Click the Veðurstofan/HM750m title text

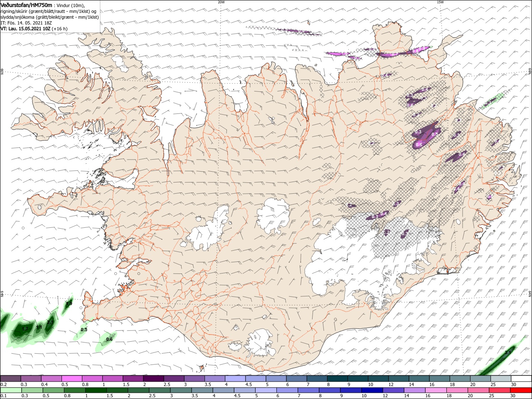(x=26, y=5)
